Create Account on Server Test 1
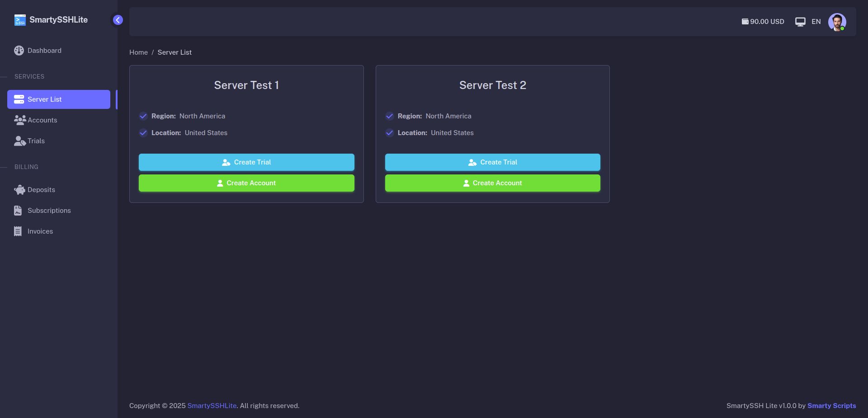Screen dimensions: 868x418 pyautogui.click(x=246, y=183)
